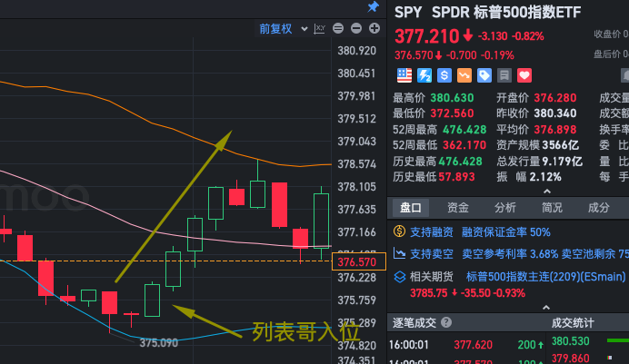629x364 pixels.
Task: Click the orange margin coin icon
Action: 399,231
